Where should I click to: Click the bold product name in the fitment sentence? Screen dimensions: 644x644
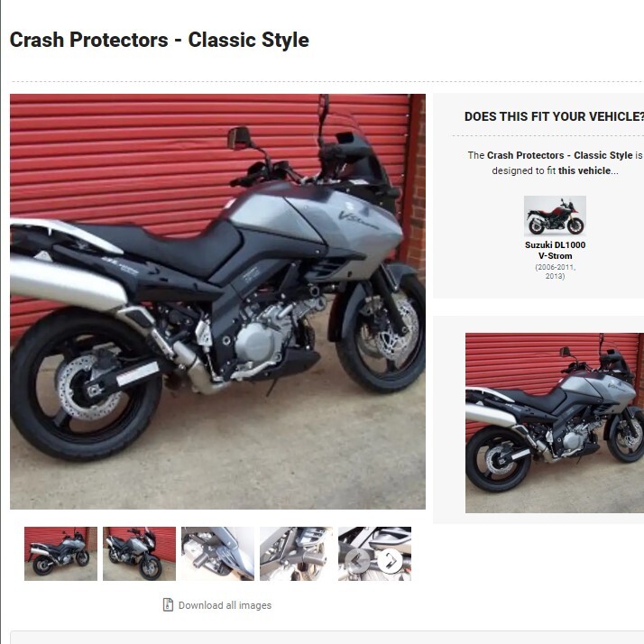tap(559, 155)
